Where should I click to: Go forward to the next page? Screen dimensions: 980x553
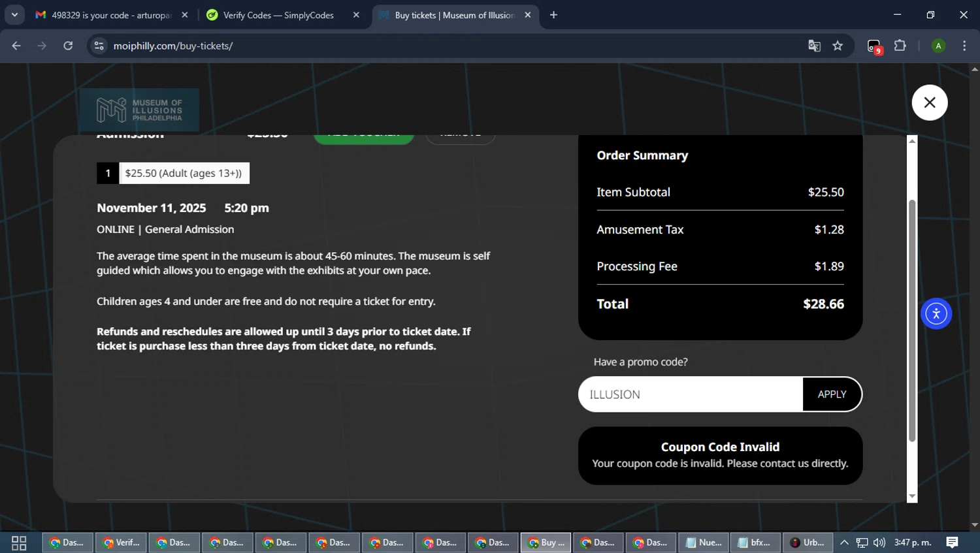(x=42, y=46)
